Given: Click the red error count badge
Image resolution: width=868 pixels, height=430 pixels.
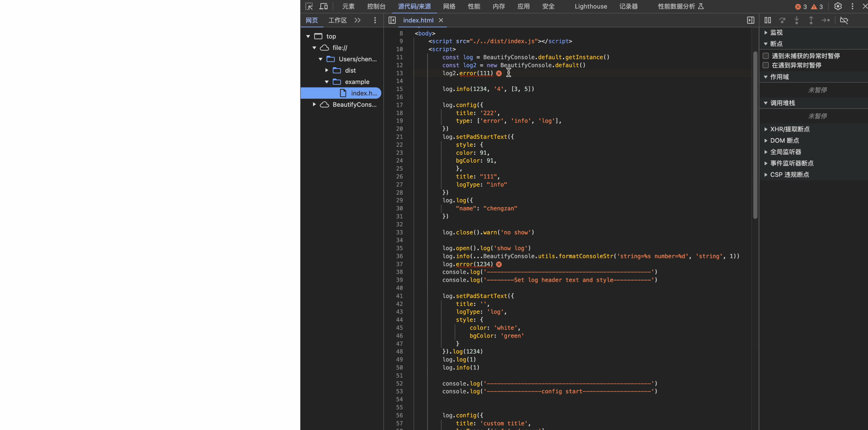Looking at the screenshot, I should tap(800, 7).
